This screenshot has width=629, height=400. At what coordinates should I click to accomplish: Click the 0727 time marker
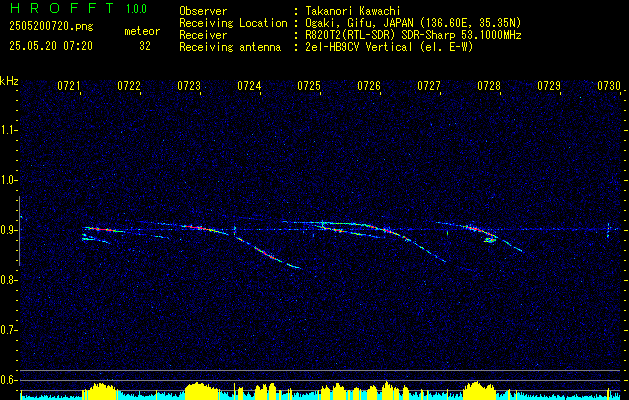[429, 85]
